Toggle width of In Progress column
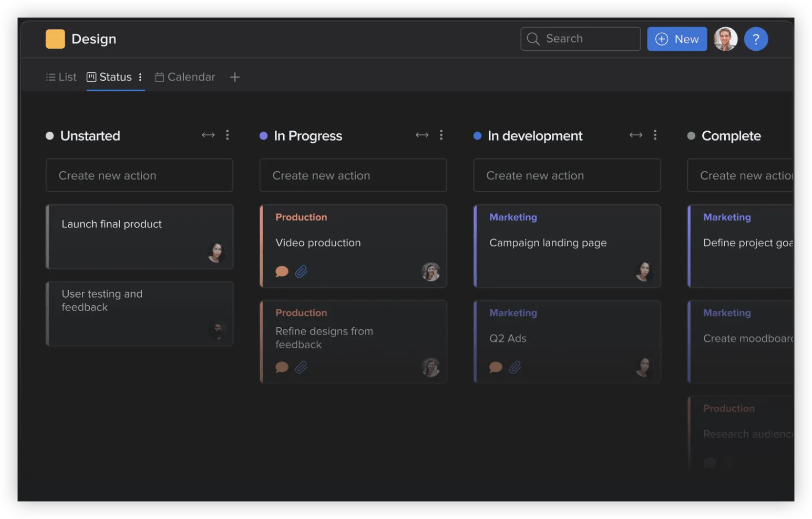 tap(422, 135)
